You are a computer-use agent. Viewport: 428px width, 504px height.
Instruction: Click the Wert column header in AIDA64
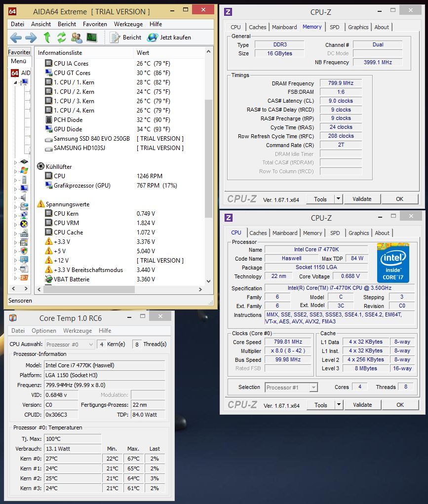click(169, 53)
